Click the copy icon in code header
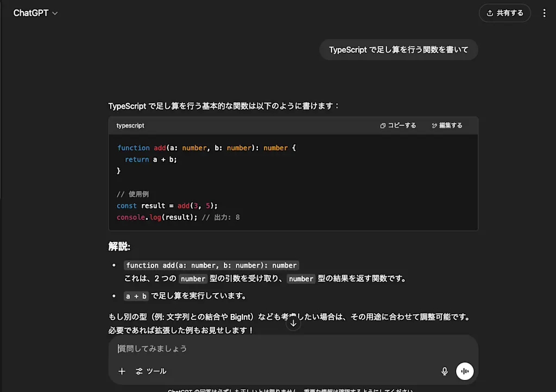The height and width of the screenshot is (392, 556). 383,125
